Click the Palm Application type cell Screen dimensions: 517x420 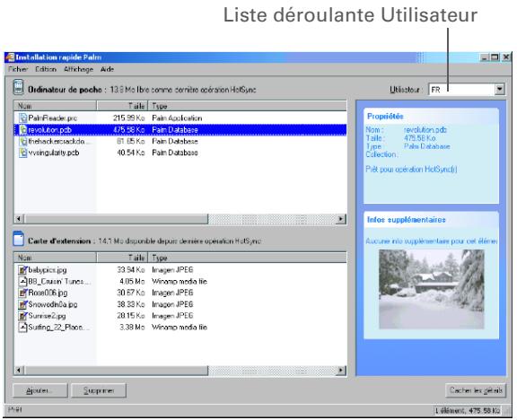(177, 118)
